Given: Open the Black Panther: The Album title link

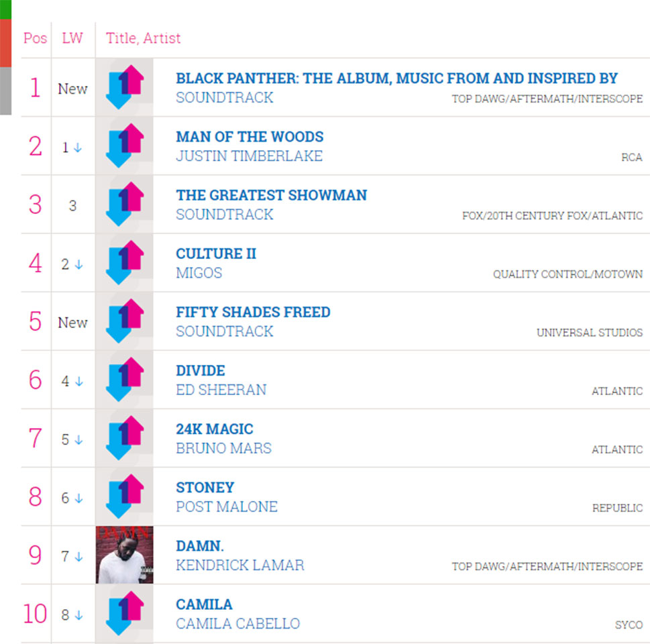Looking at the screenshot, I should click(396, 78).
